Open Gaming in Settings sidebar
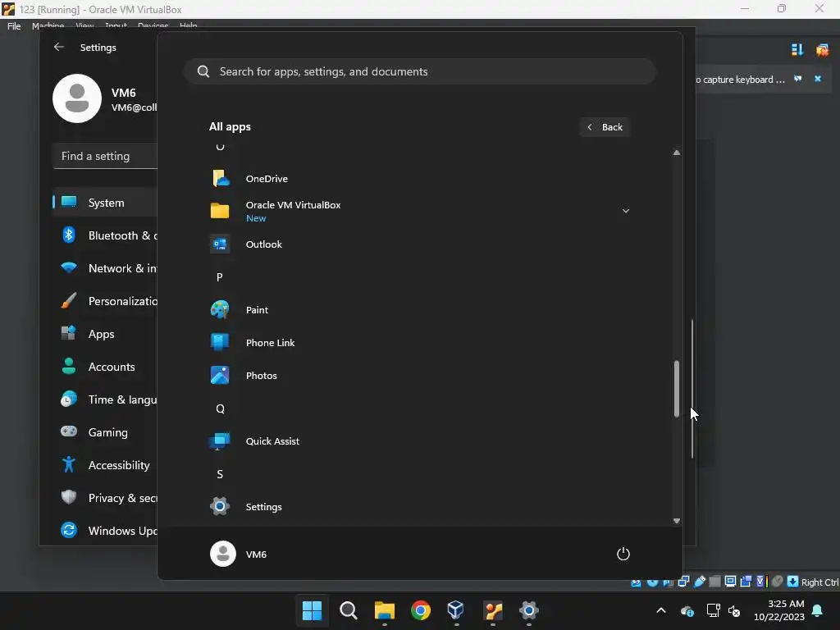 point(105,432)
